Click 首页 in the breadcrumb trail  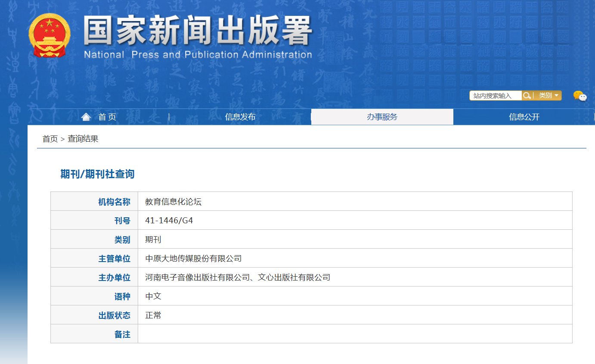pos(50,139)
